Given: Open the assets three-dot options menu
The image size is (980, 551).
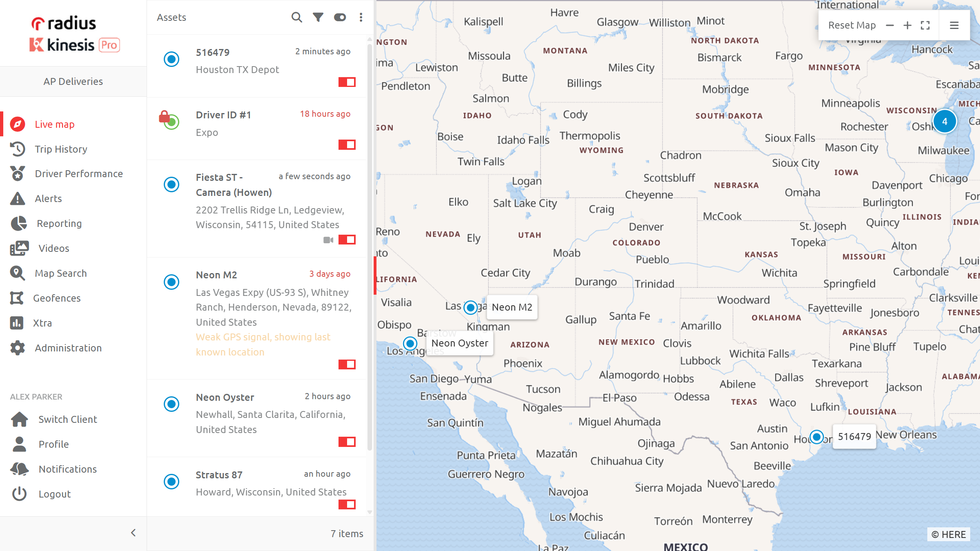Looking at the screenshot, I should [361, 17].
